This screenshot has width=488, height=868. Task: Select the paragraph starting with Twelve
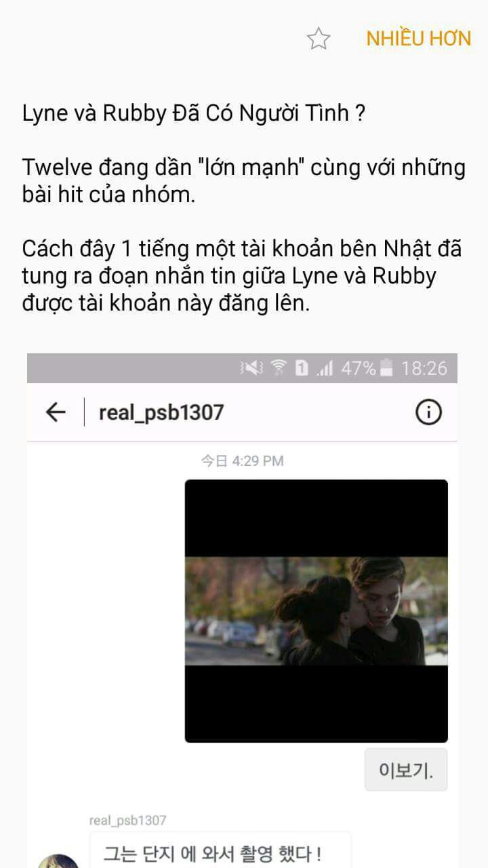244,181
